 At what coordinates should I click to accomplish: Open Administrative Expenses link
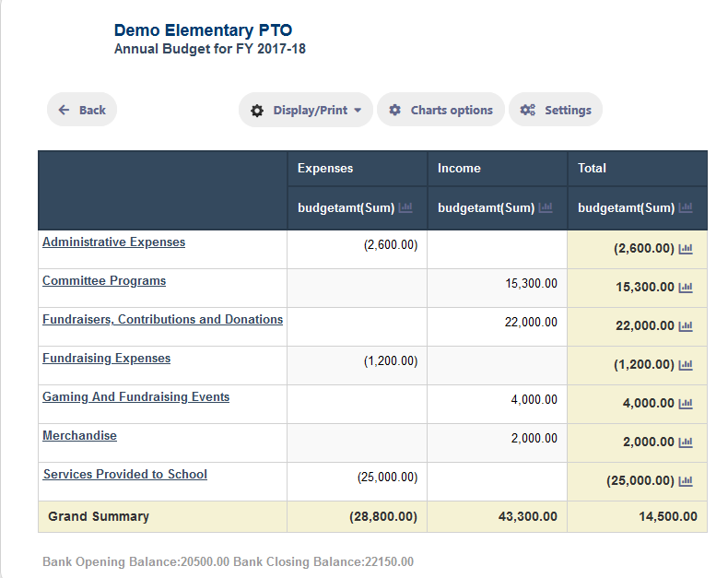click(x=113, y=242)
